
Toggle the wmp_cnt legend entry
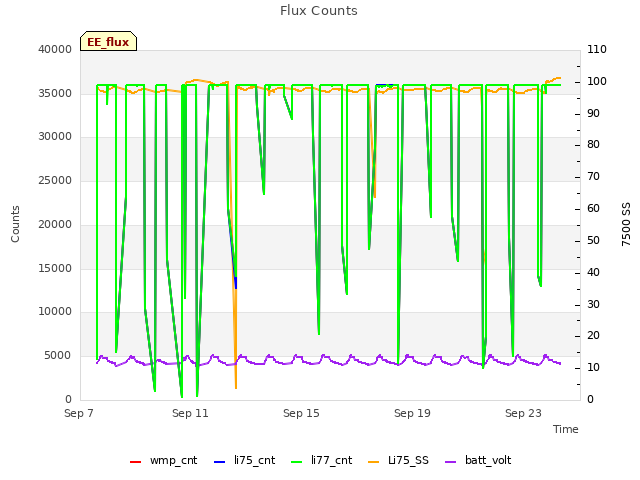(163, 460)
